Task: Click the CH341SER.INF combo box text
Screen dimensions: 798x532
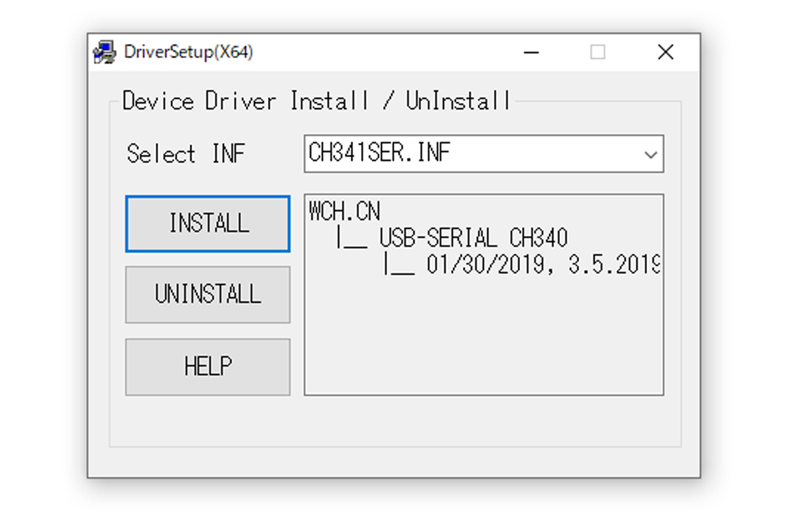Action: click(x=379, y=153)
